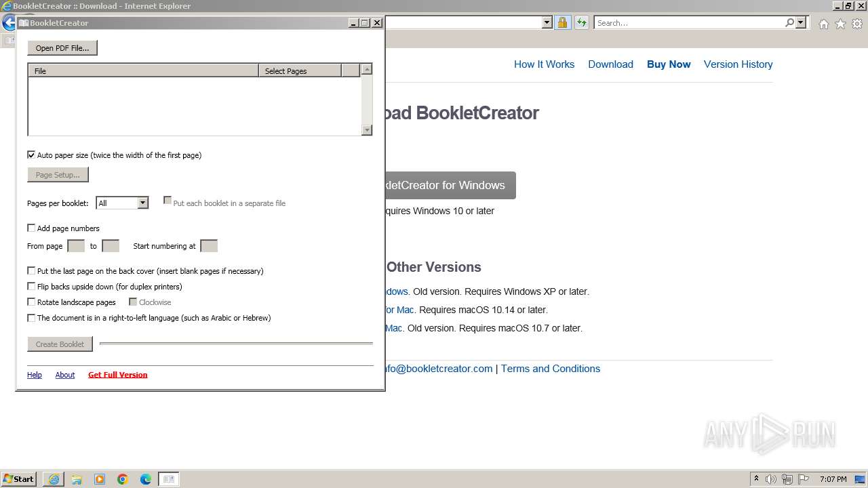Launch Microsoft Edge from the taskbar

(146, 479)
